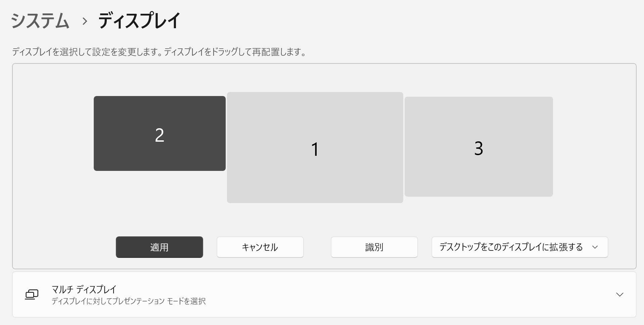
Task: Click the small arrow on the desktop-extend combo box
Action: point(595,247)
